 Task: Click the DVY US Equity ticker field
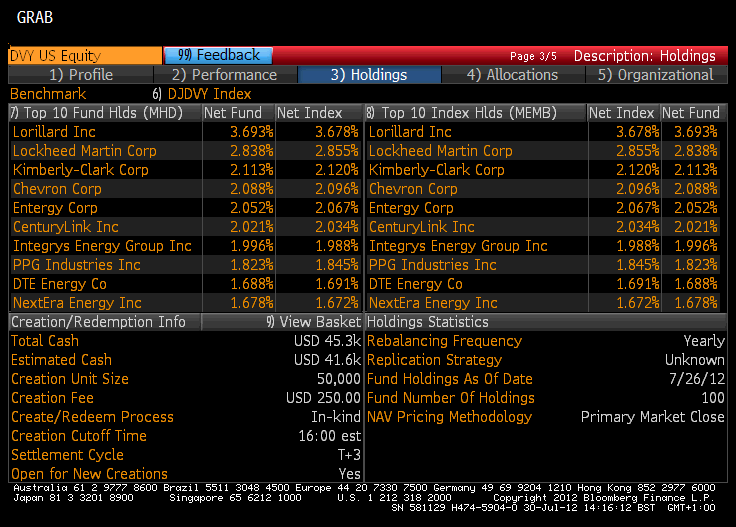(x=85, y=55)
